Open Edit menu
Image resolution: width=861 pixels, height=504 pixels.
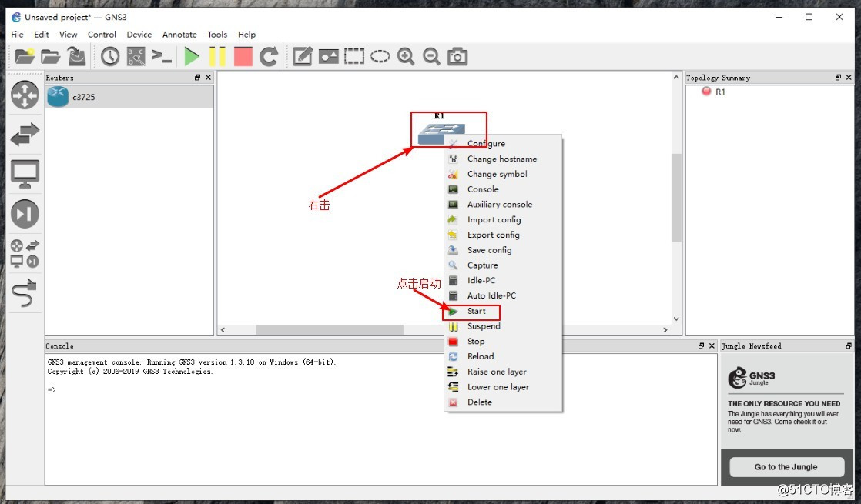pyautogui.click(x=41, y=34)
